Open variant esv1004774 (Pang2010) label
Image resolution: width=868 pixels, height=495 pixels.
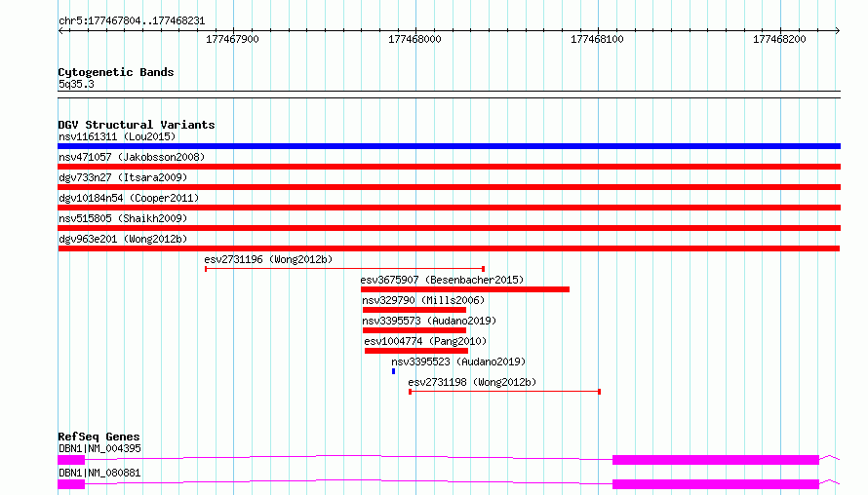tap(425, 341)
